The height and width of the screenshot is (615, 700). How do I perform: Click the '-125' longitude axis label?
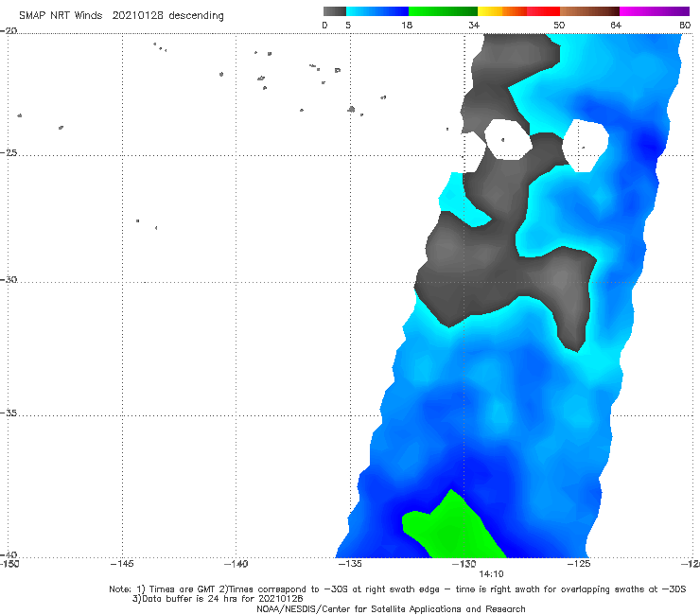tap(578, 564)
